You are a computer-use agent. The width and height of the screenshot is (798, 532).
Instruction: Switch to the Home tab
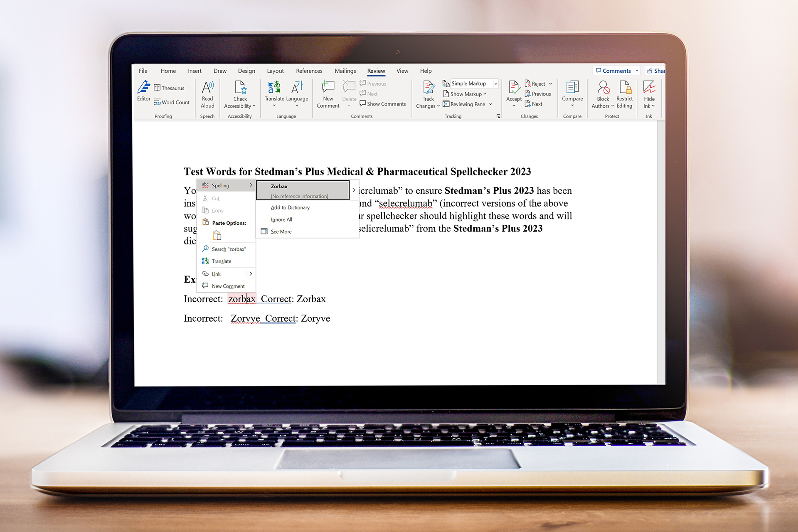tap(168, 71)
